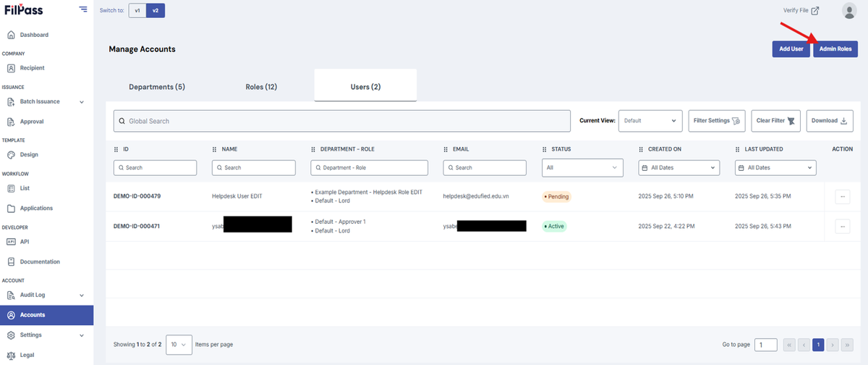Viewport: 868px width, 365px height.
Task: Click the Legal scales icon
Action: [11, 355]
